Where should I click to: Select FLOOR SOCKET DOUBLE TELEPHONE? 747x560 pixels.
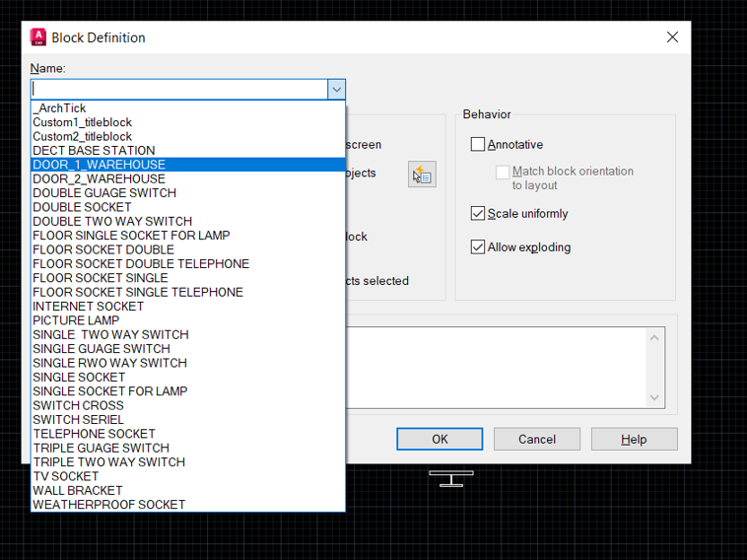click(188, 264)
